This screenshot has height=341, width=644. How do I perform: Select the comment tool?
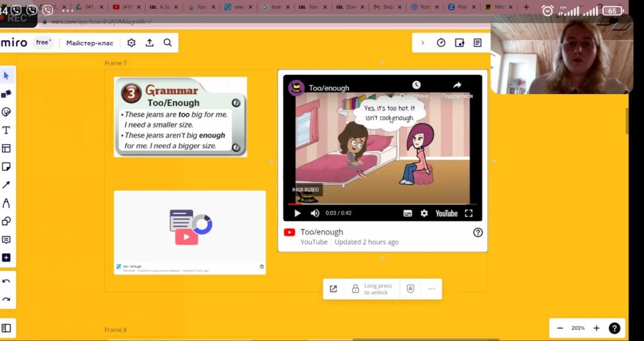(x=7, y=239)
